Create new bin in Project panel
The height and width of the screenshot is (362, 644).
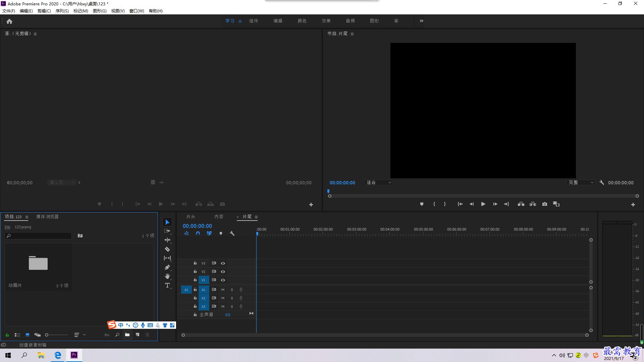click(127, 335)
